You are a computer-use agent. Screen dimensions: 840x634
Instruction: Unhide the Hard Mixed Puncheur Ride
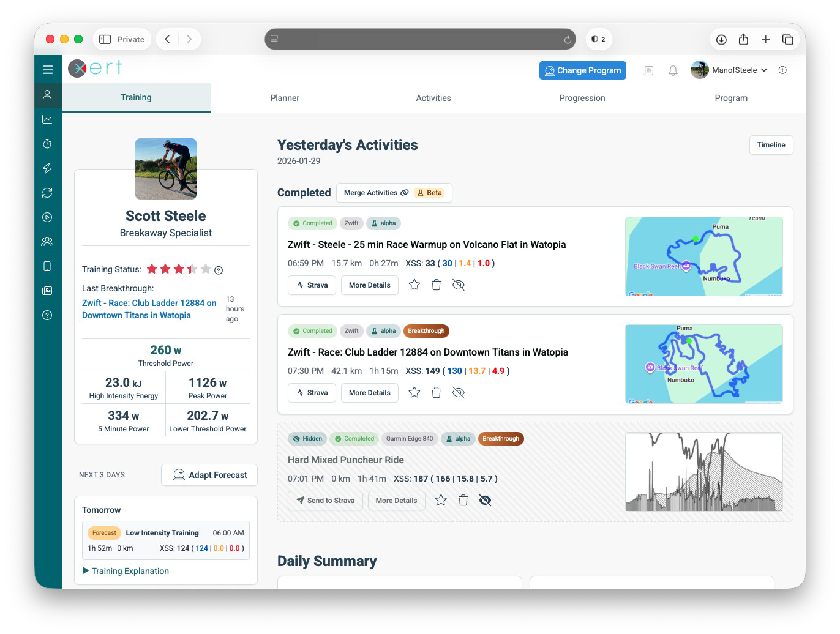485,501
